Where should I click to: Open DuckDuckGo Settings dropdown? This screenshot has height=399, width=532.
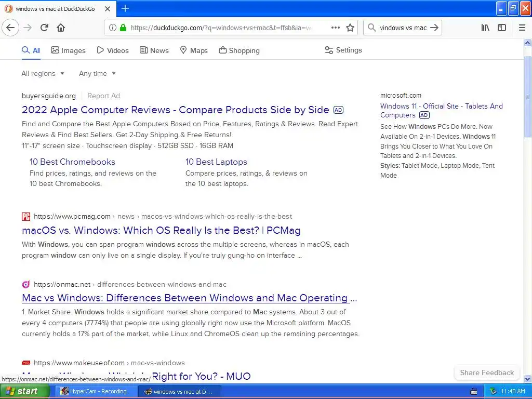(x=343, y=50)
